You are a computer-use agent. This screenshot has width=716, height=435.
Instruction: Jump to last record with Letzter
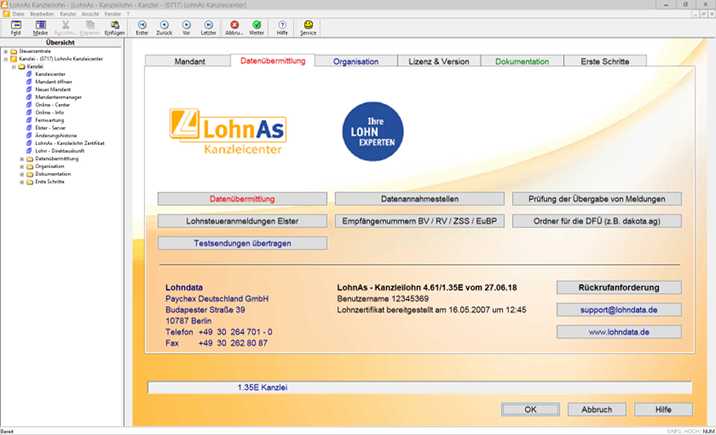pos(208,25)
